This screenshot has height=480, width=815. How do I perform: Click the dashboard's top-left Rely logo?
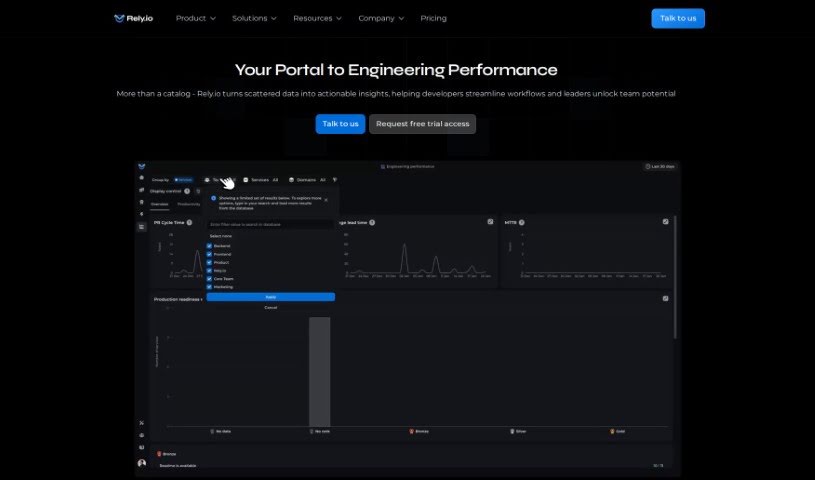pos(141,166)
